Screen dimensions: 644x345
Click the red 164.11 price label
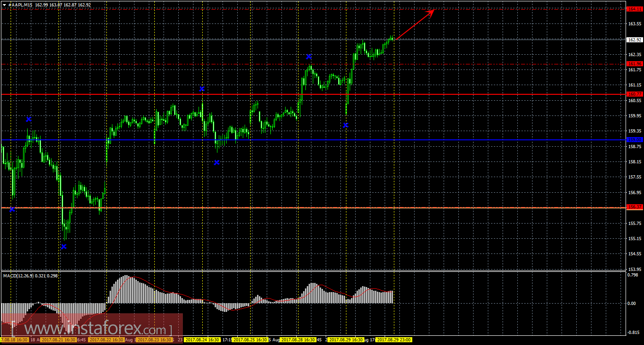(x=634, y=9)
